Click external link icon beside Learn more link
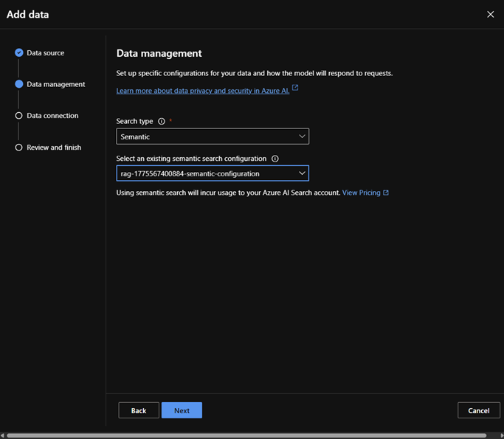 pyautogui.click(x=295, y=88)
